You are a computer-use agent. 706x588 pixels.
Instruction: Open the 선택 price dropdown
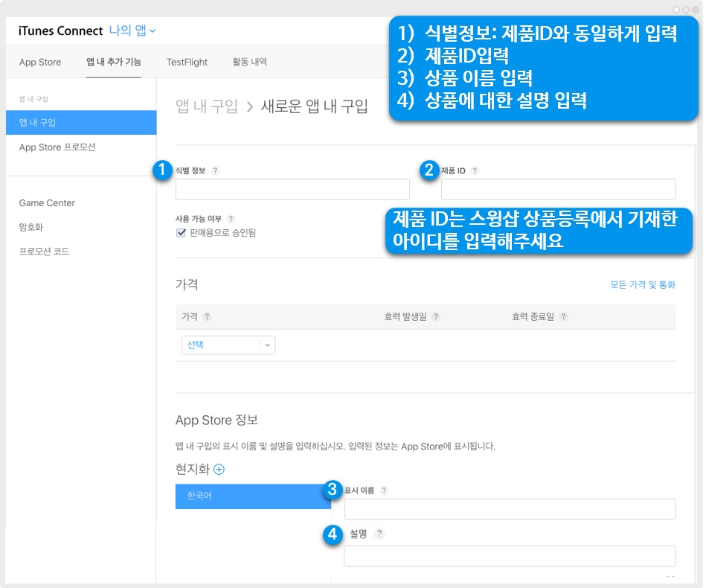click(x=228, y=345)
